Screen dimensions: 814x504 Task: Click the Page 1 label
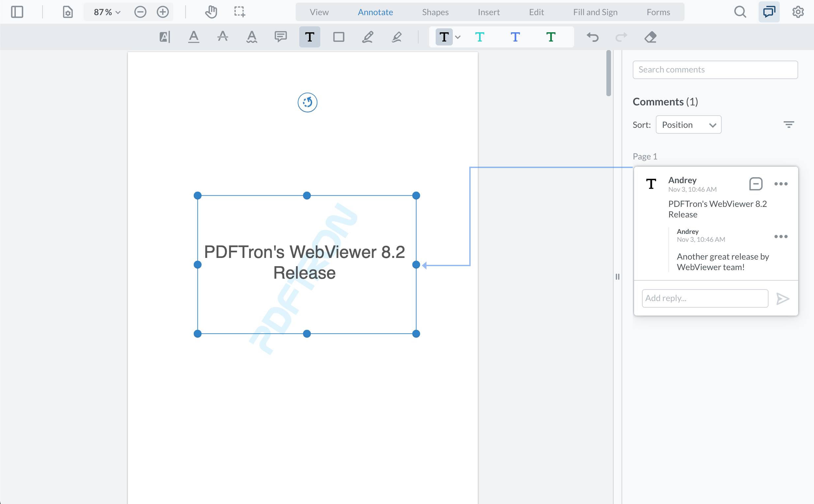tap(645, 156)
